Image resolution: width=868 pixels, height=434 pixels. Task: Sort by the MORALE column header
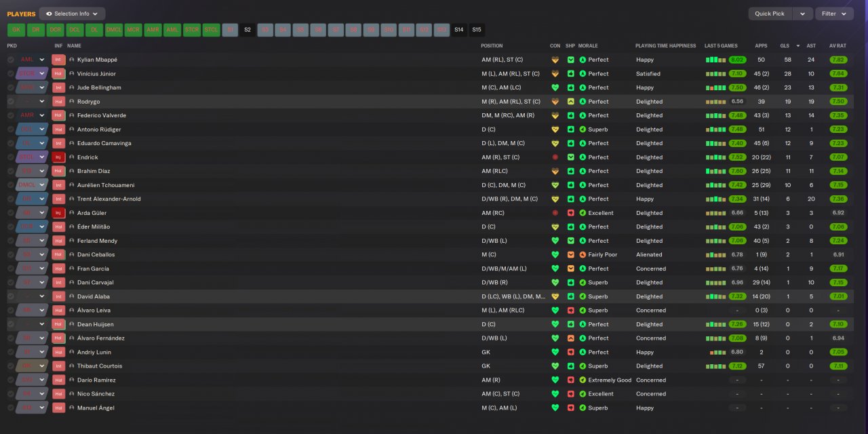588,46
